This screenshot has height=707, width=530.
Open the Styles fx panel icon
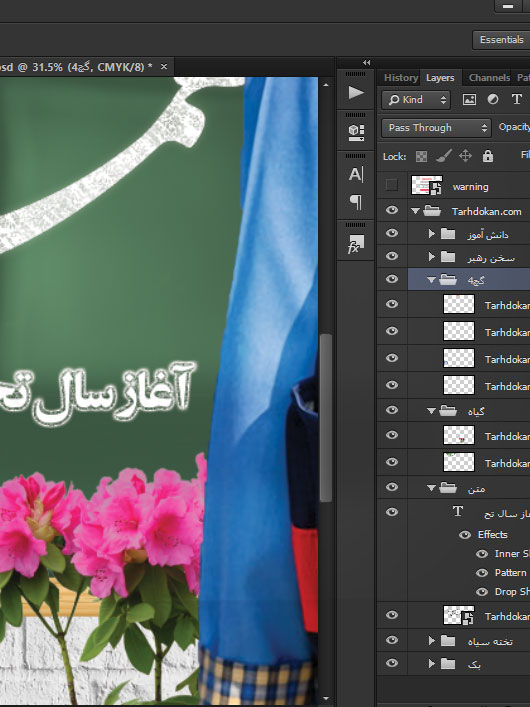pyautogui.click(x=355, y=244)
